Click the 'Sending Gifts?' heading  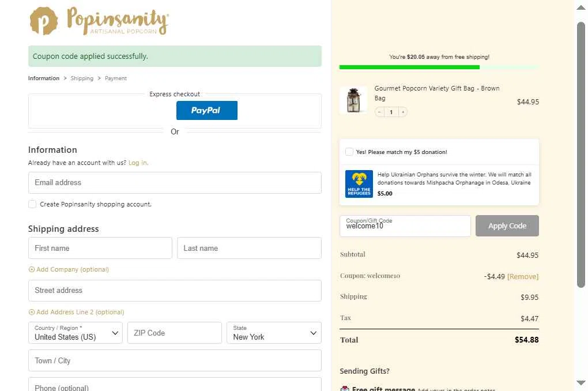point(364,371)
